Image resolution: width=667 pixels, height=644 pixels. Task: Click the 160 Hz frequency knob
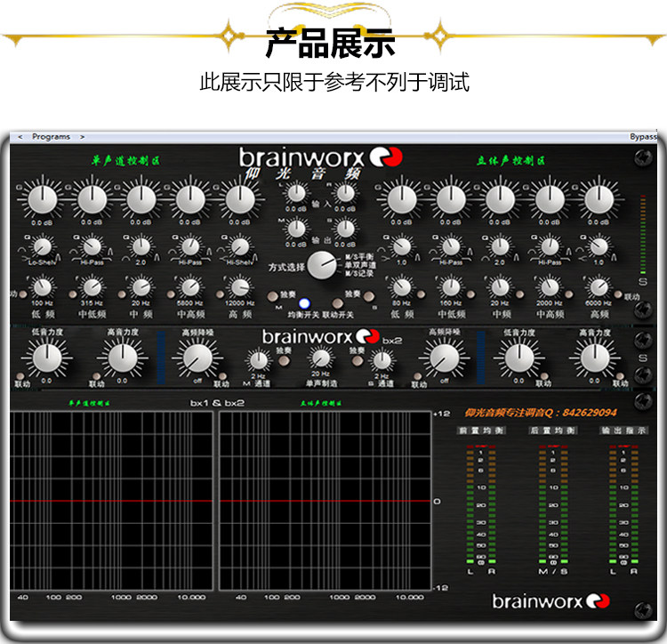click(x=451, y=288)
